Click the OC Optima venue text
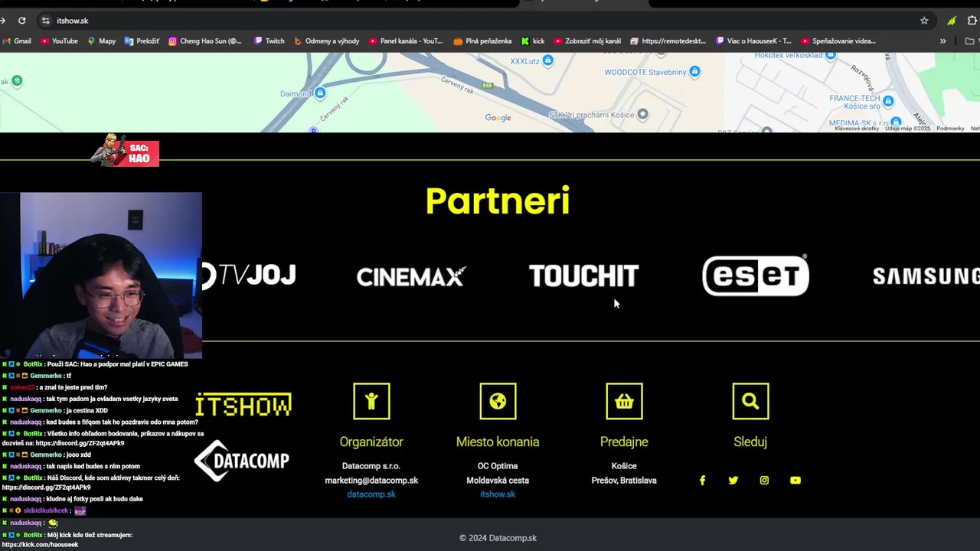Screen dimensions: 980x551 click(498, 466)
